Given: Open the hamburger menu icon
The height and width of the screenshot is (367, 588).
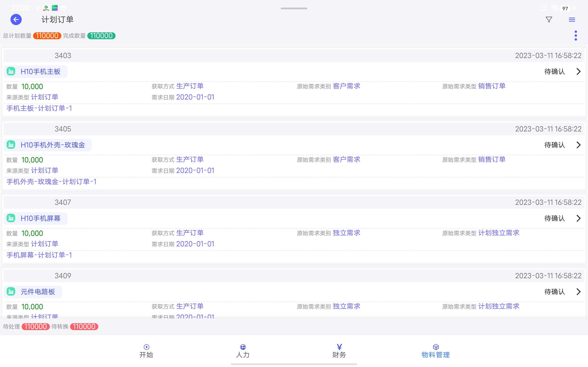Looking at the screenshot, I should point(572,20).
